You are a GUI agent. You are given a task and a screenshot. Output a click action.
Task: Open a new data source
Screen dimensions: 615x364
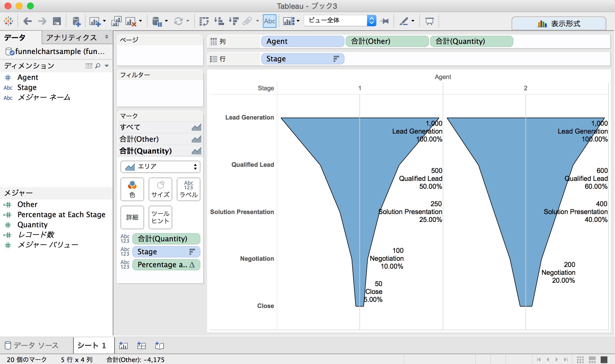tap(76, 21)
